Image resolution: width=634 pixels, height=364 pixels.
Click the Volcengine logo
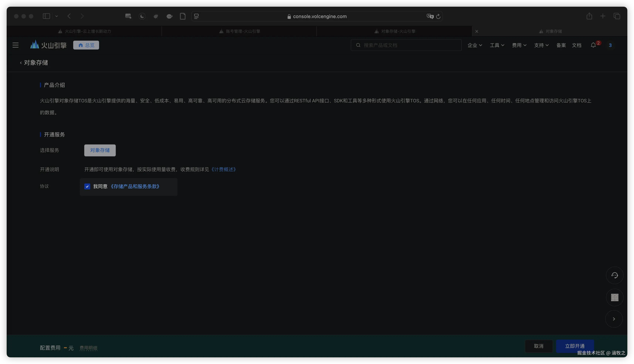point(48,45)
